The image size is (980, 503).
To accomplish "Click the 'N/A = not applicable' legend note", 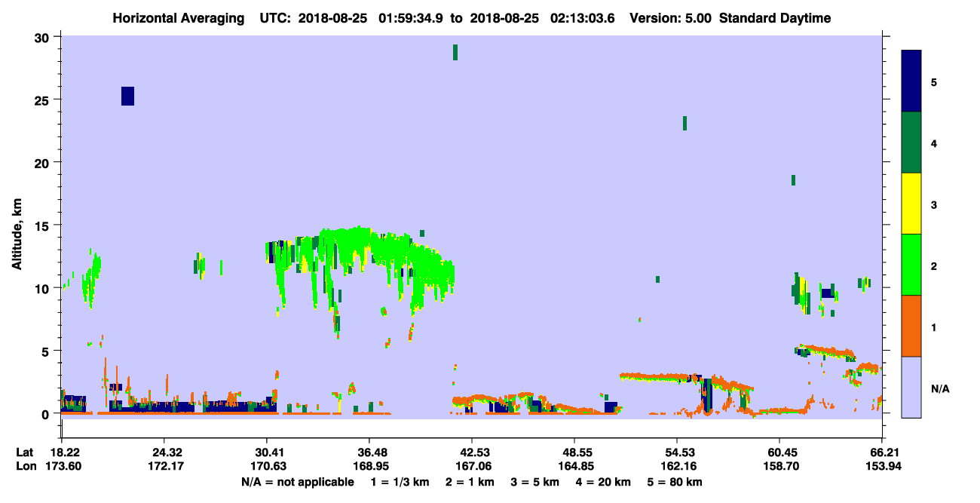I will (x=298, y=482).
